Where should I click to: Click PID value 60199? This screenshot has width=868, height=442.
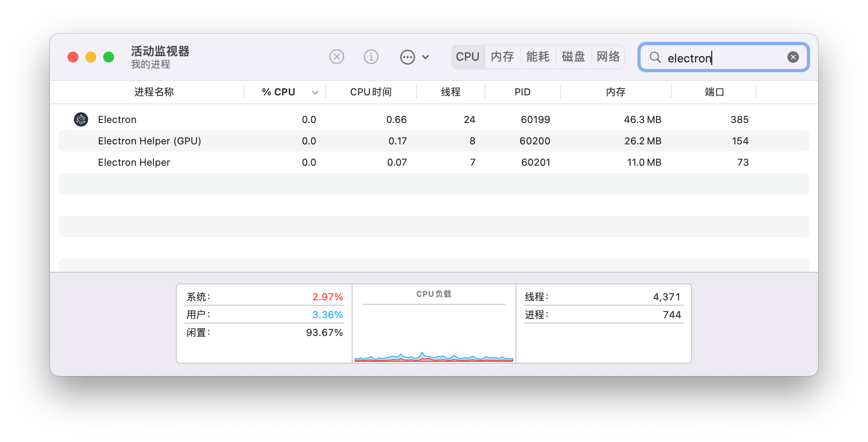[x=535, y=119]
